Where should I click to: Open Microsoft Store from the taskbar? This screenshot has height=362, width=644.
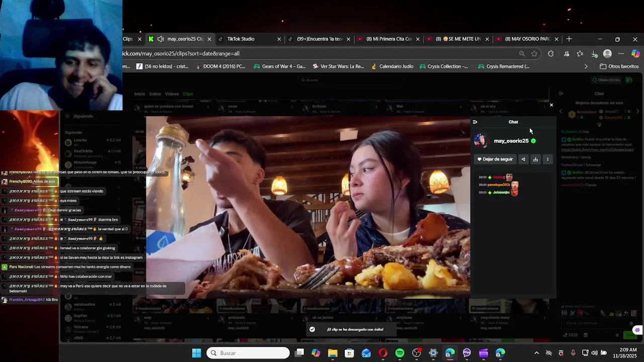click(x=349, y=353)
